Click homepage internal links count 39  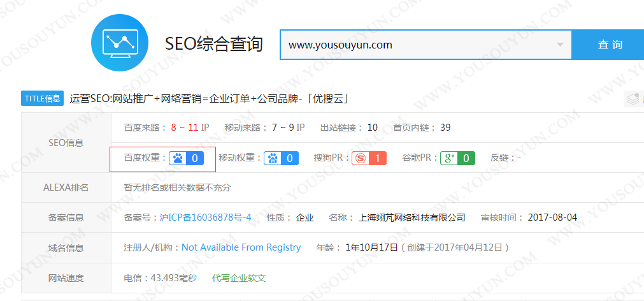tap(445, 128)
